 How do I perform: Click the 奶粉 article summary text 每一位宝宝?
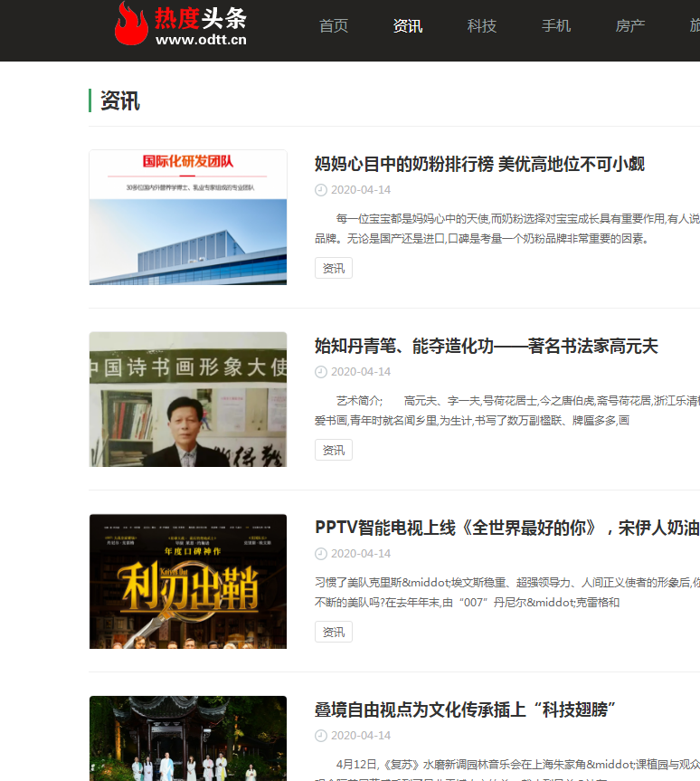[506, 229]
